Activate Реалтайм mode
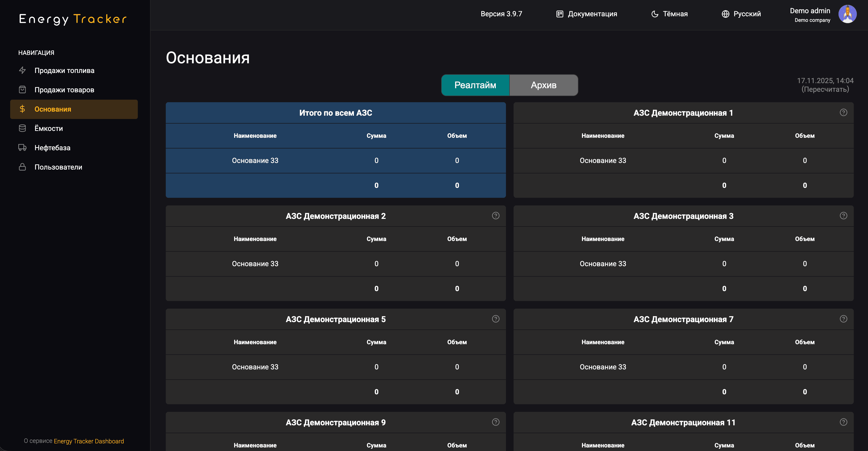 [x=475, y=85]
